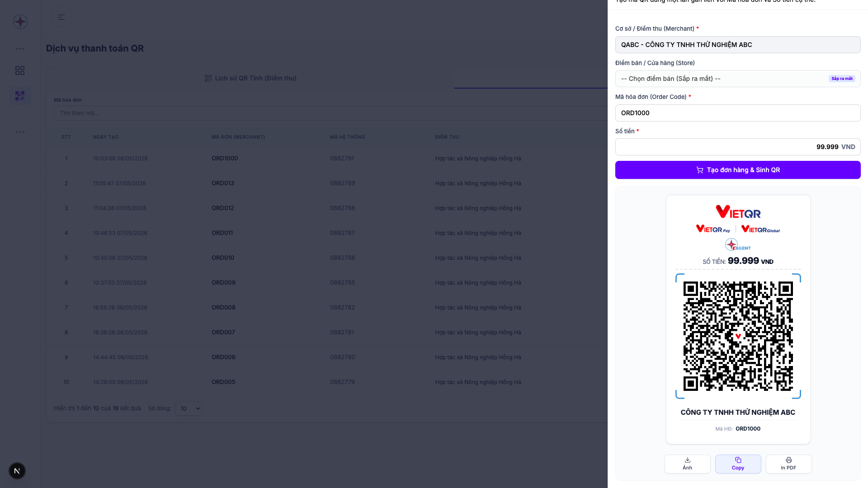The image size is (868, 488).
Task: Download the QR as image (Ảnh)
Action: click(x=687, y=464)
